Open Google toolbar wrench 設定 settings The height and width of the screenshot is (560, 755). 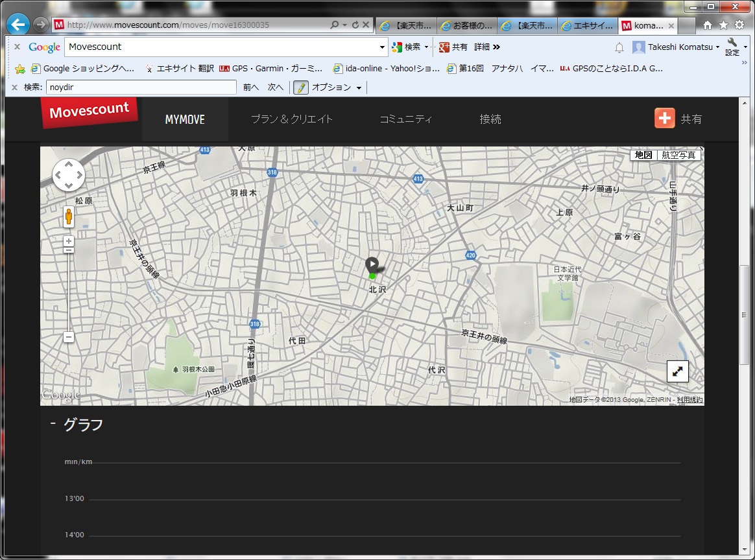click(x=732, y=47)
